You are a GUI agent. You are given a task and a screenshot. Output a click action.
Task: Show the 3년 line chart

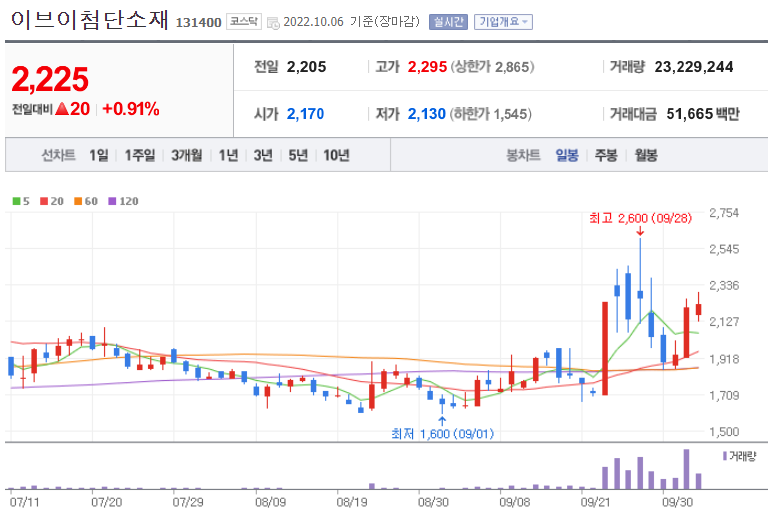(263, 155)
